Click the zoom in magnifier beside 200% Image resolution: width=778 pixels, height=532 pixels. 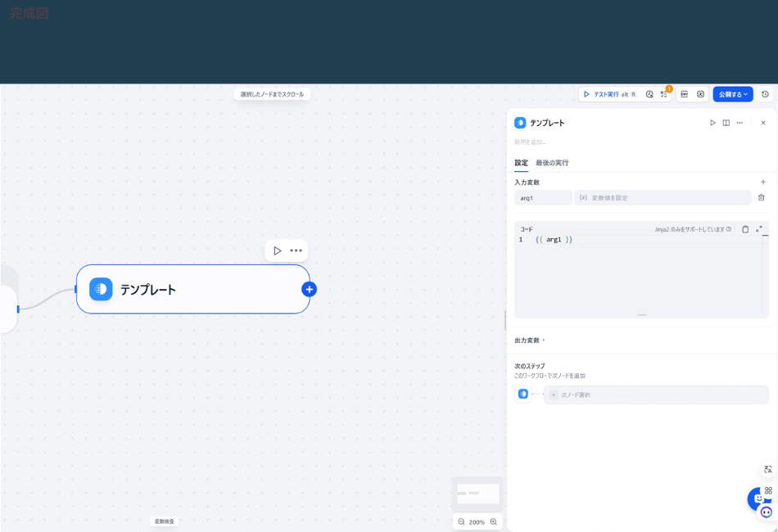coord(493,521)
